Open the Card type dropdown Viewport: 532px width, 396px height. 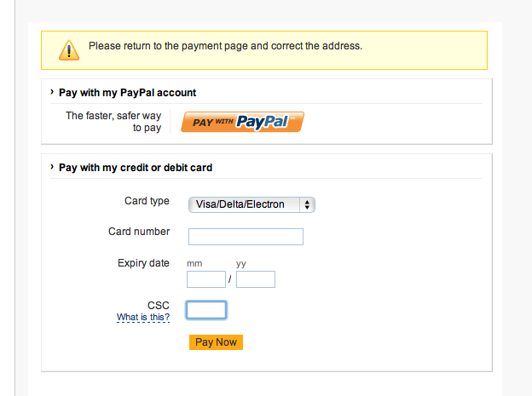coord(252,204)
